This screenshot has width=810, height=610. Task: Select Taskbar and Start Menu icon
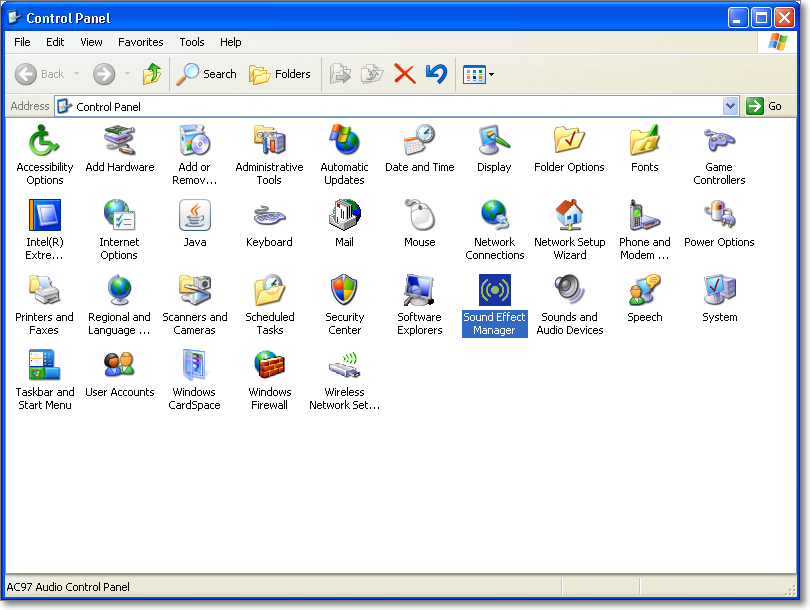coord(44,379)
